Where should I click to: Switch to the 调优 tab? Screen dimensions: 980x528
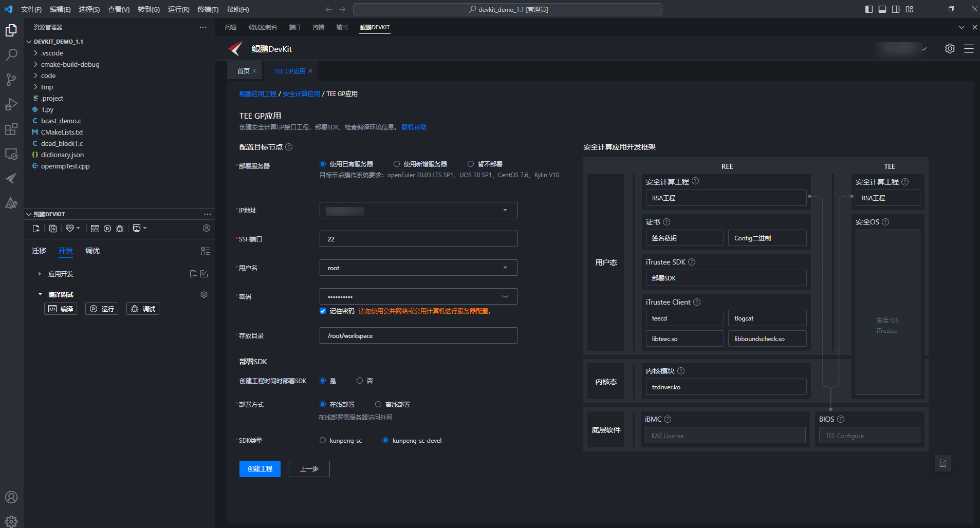pos(93,251)
